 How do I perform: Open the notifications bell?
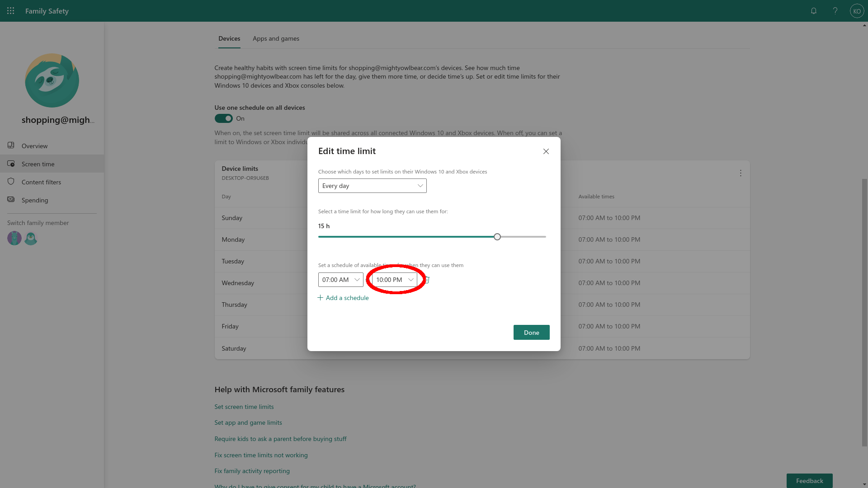point(814,11)
